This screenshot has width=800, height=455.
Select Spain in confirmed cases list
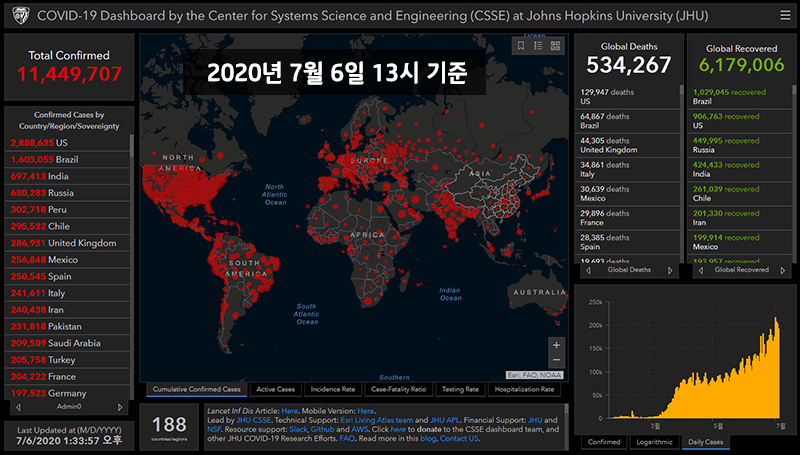tap(67, 276)
